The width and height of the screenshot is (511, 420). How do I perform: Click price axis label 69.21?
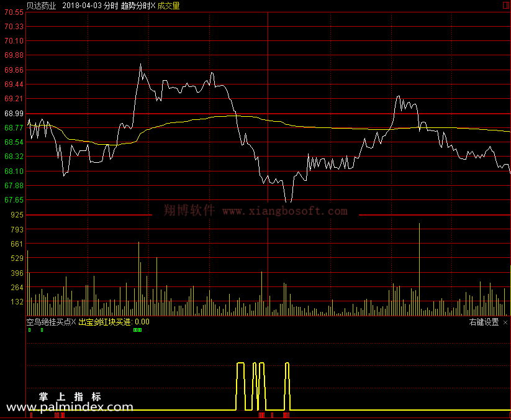(14, 99)
